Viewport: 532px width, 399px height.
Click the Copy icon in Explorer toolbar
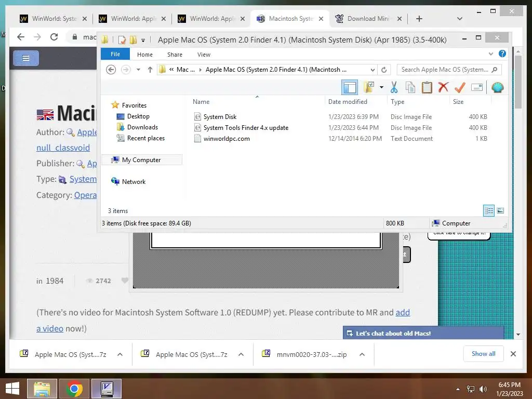(410, 87)
